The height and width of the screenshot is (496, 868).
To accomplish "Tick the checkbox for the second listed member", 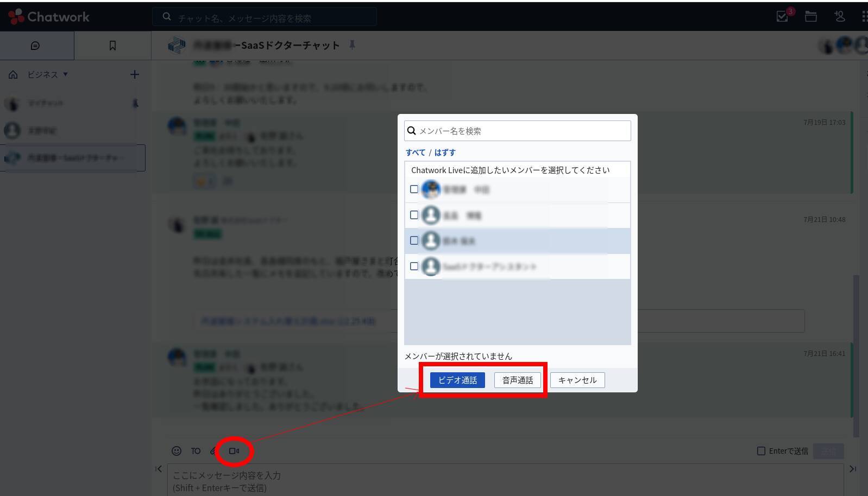I will (x=414, y=215).
